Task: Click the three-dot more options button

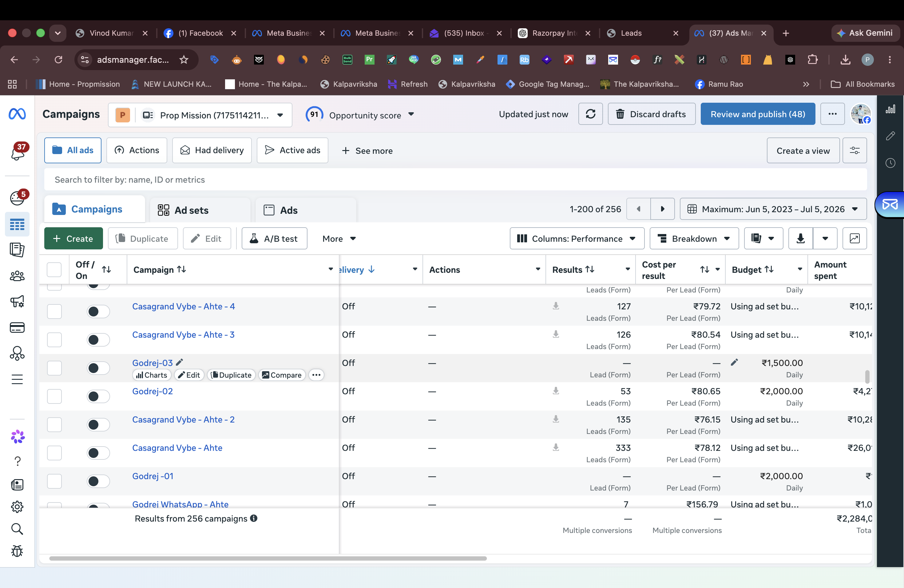Action: [832, 114]
